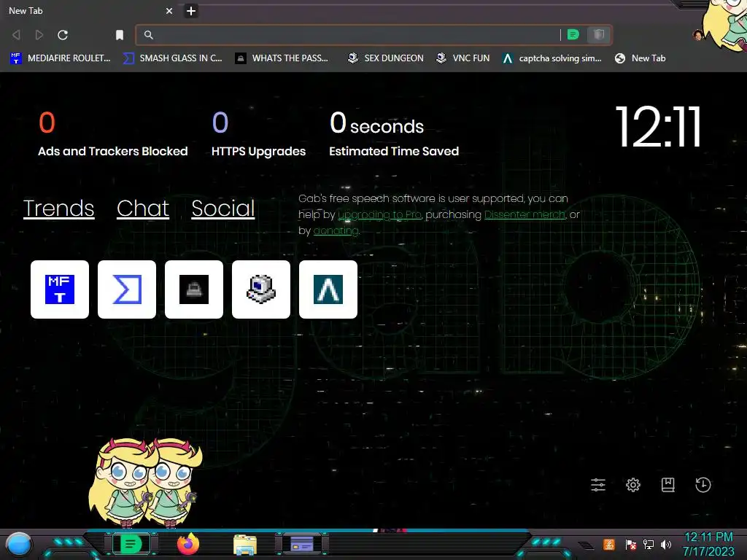This screenshot has height=560, width=747.
Task: Reload the page with refresh icon
Action: tap(63, 35)
